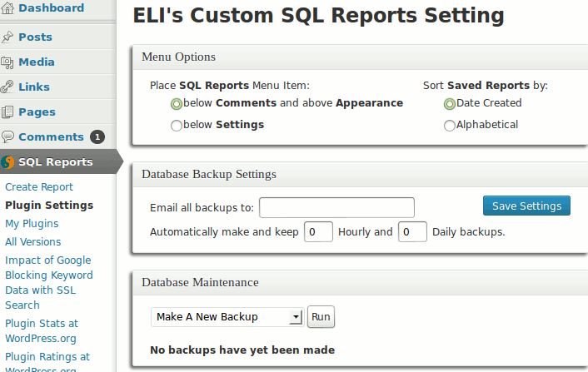588x372 pixels.
Task: Open the Dashboard menu
Action: 52,7
